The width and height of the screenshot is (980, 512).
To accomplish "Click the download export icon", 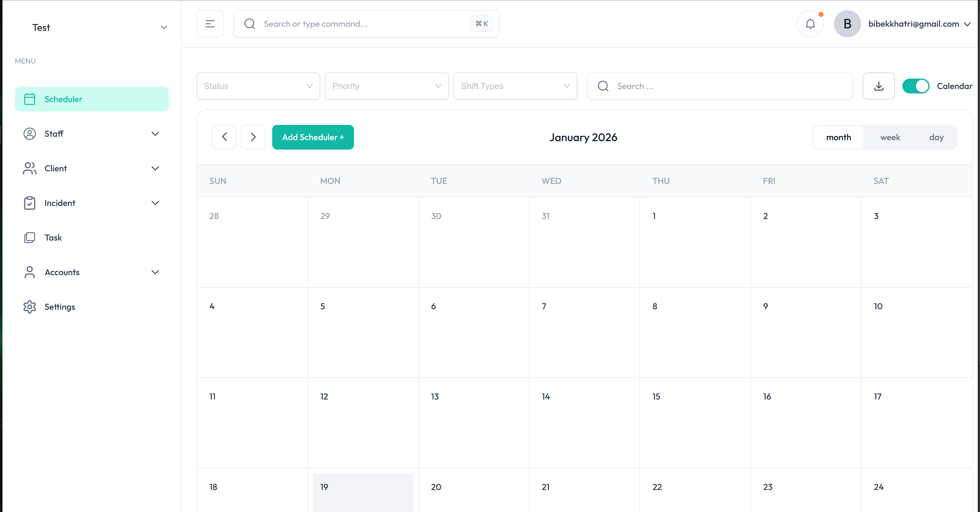I will click(x=878, y=86).
